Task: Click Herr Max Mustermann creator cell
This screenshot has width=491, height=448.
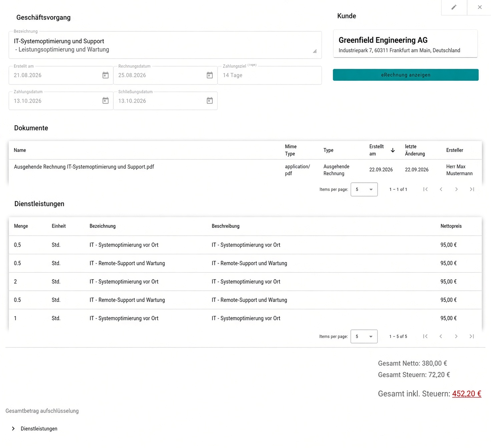Action: (x=459, y=170)
